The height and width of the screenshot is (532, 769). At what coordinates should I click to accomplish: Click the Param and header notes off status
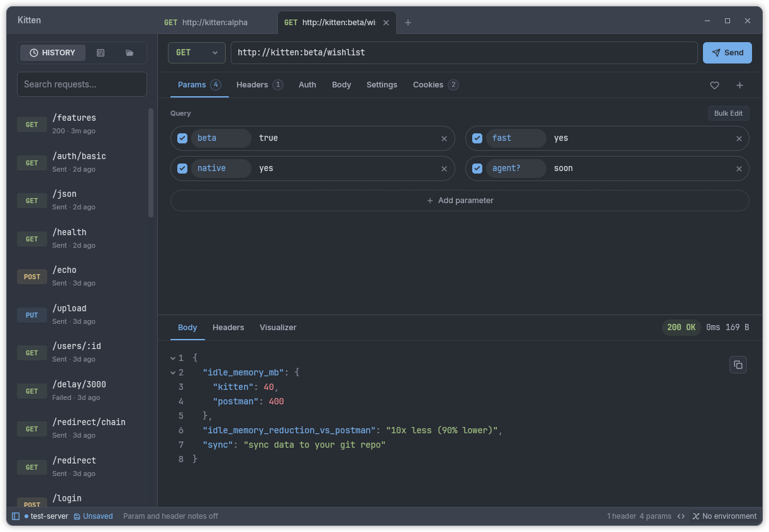(170, 516)
